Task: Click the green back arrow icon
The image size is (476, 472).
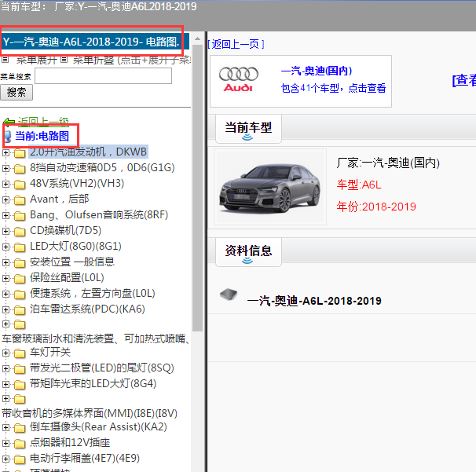Action: point(9,122)
